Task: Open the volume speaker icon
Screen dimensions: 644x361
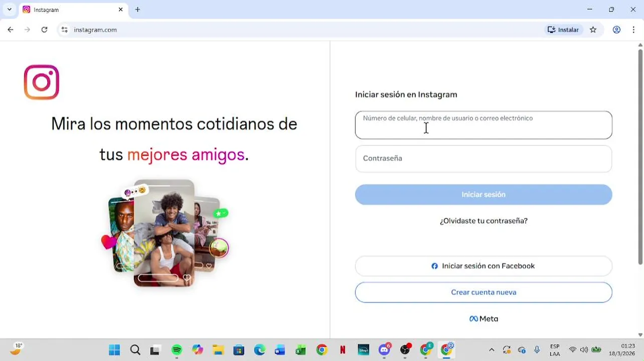Action: tap(584, 350)
